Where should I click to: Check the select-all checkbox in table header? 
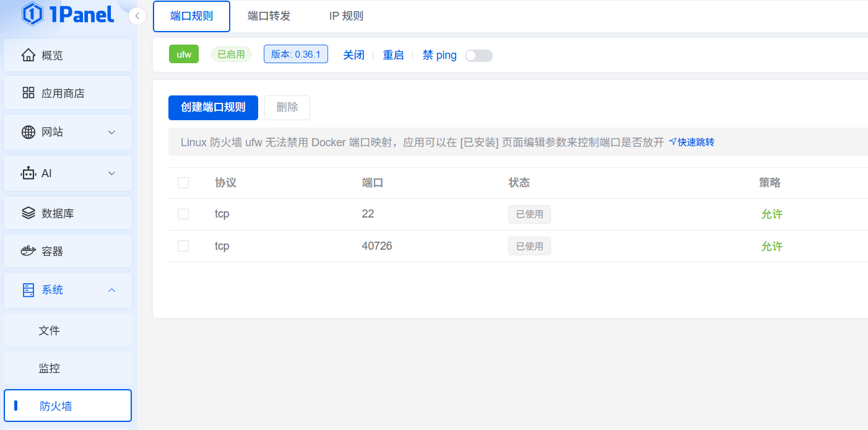pos(183,183)
